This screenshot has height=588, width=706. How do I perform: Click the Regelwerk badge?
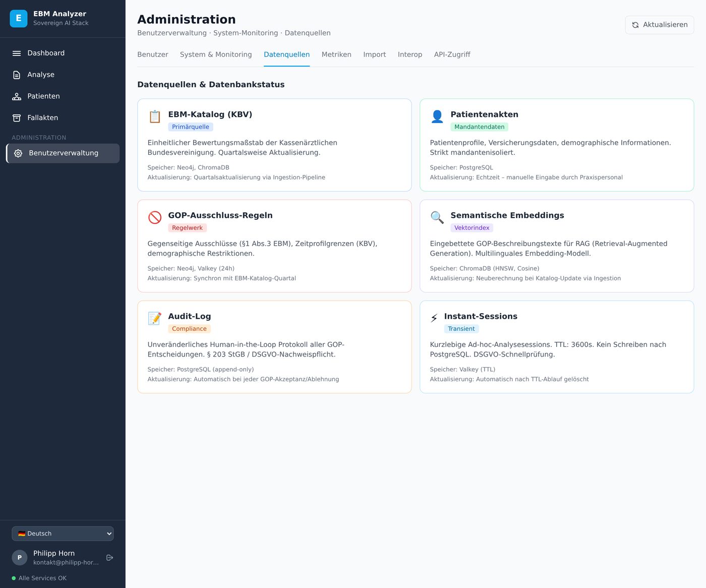click(x=187, y=228)
